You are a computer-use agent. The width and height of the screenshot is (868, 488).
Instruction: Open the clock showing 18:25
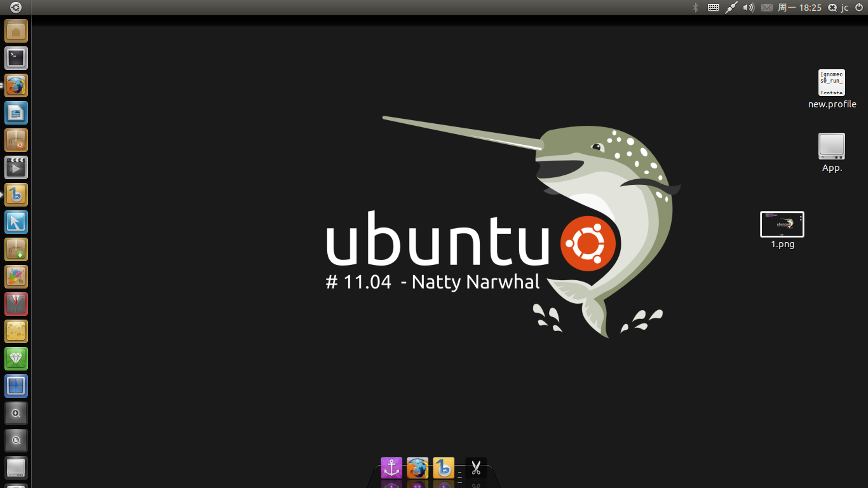pyautogui.click(x=800, y=8)
